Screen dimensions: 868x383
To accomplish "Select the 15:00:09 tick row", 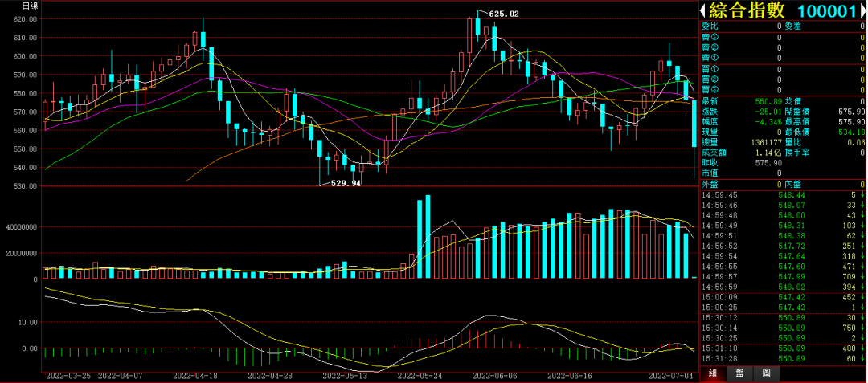I will [783, 297].
